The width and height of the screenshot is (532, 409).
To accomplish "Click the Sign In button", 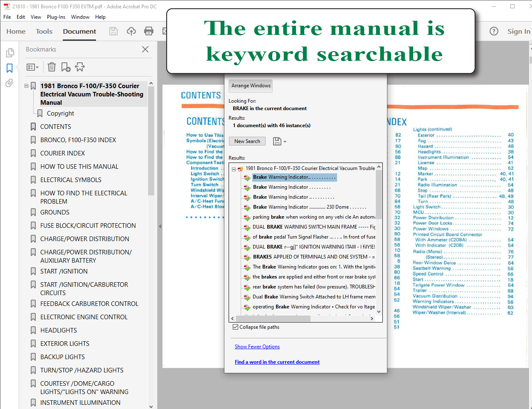I will pos(518,31).
